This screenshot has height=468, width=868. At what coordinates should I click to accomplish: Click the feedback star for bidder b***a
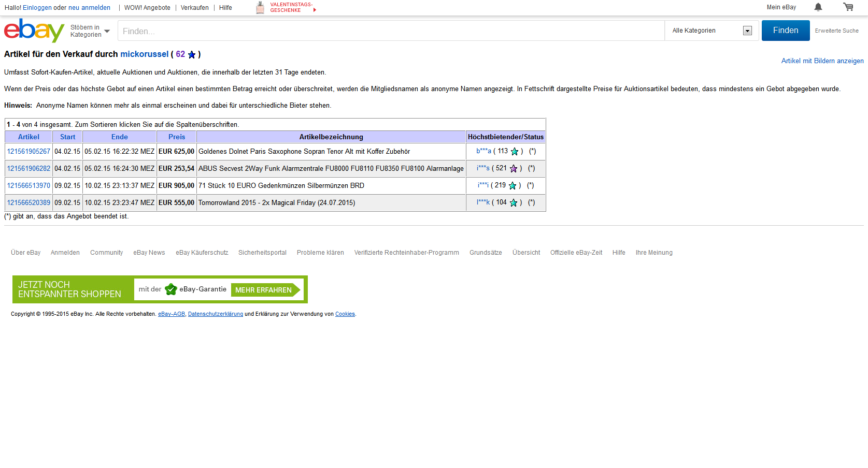515,152
